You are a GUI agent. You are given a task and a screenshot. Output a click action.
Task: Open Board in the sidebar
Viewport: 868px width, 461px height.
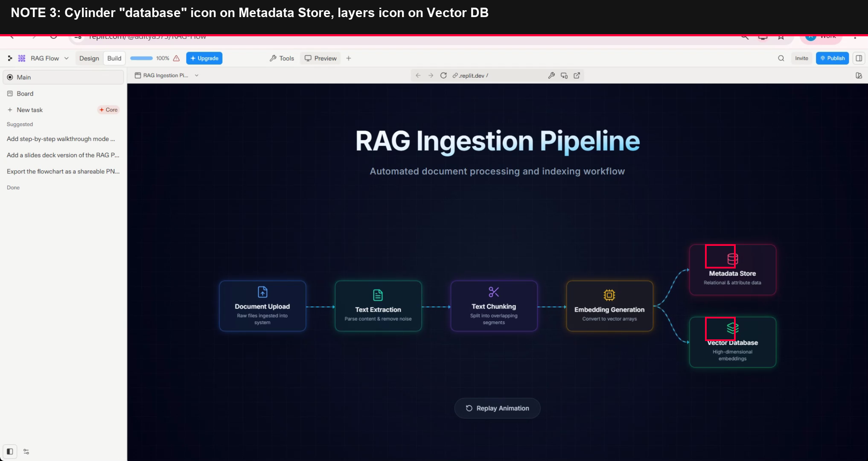63,93
